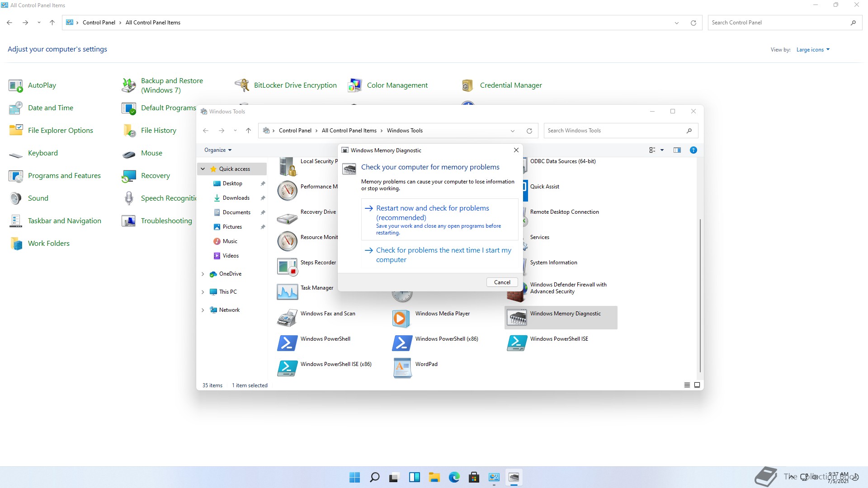Screen dimensions: 868x488
Task: Open Programs and Features icon
Action: pyautogui.click(x=16, y=176)
